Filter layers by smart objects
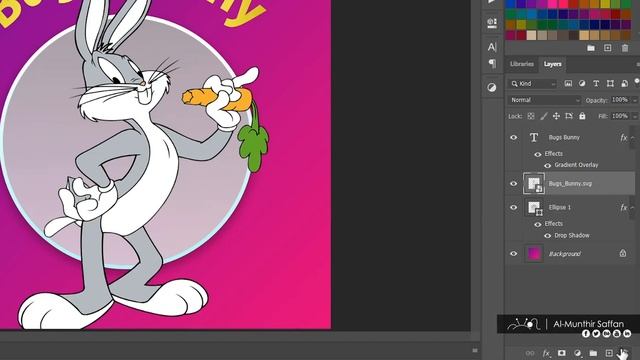 [x=624, y=84]
